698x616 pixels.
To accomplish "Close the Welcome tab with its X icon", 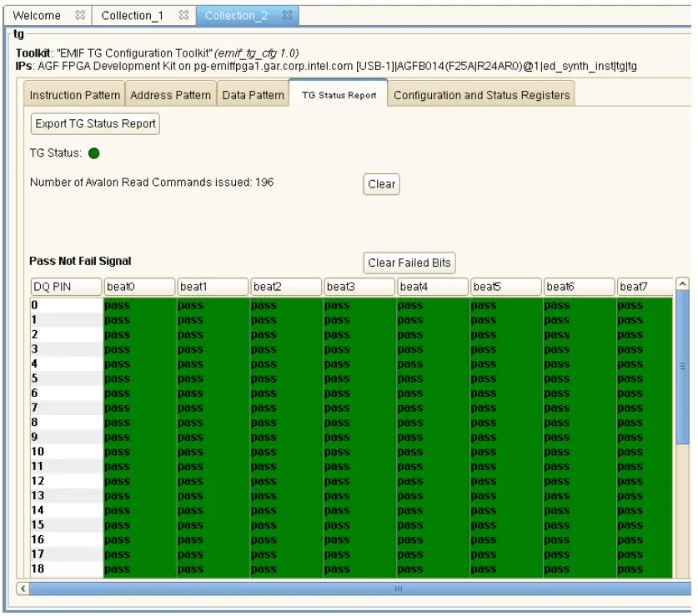I will click(78, 14).
